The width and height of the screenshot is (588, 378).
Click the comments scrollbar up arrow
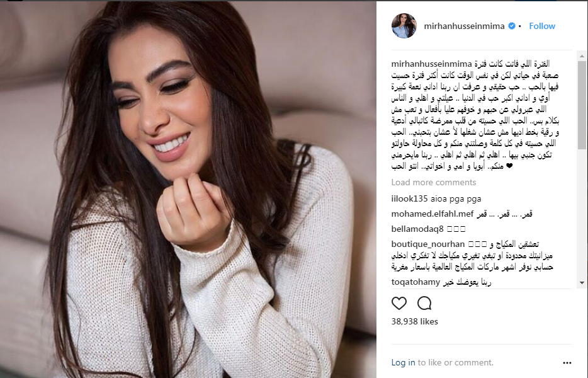click(582, 56)
